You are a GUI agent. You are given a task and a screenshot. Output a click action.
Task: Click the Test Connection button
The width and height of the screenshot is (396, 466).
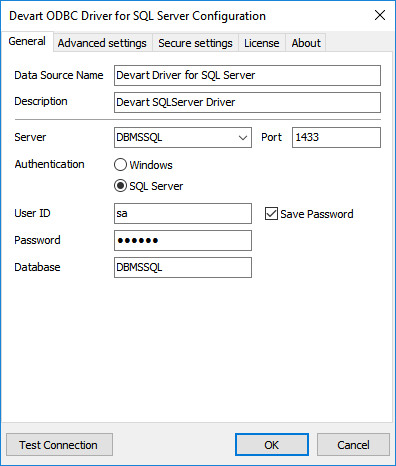[59, 445]
